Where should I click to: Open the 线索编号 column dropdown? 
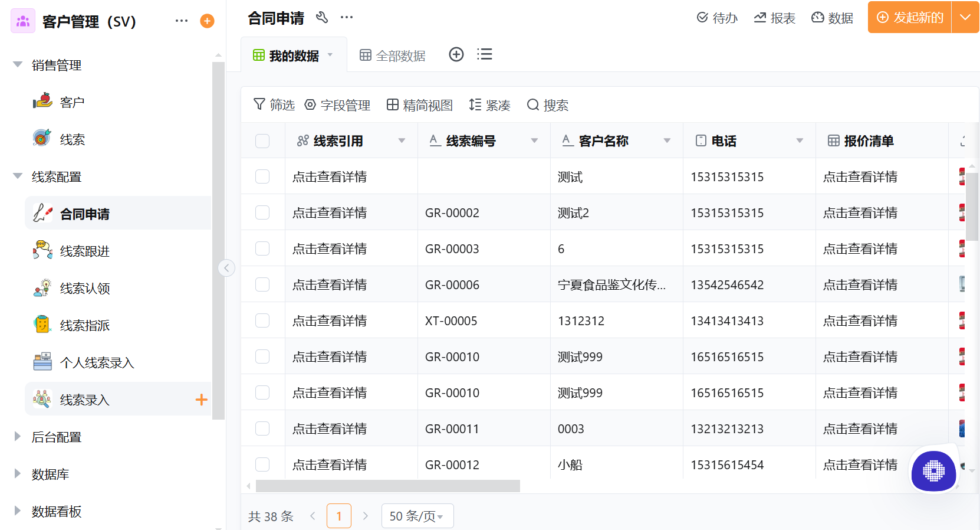(534, 140)
